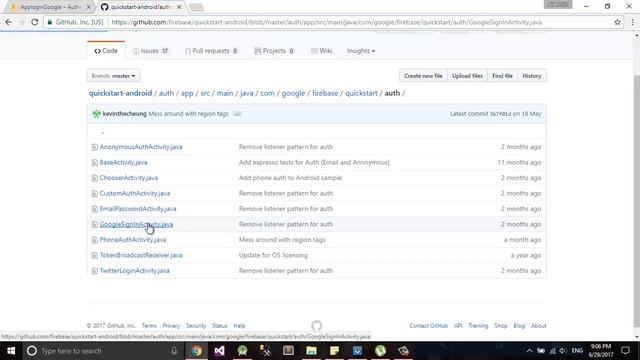Open Visual Studio from the taskbar
This screenshot has height=360, width=640.
coord(219,351)
